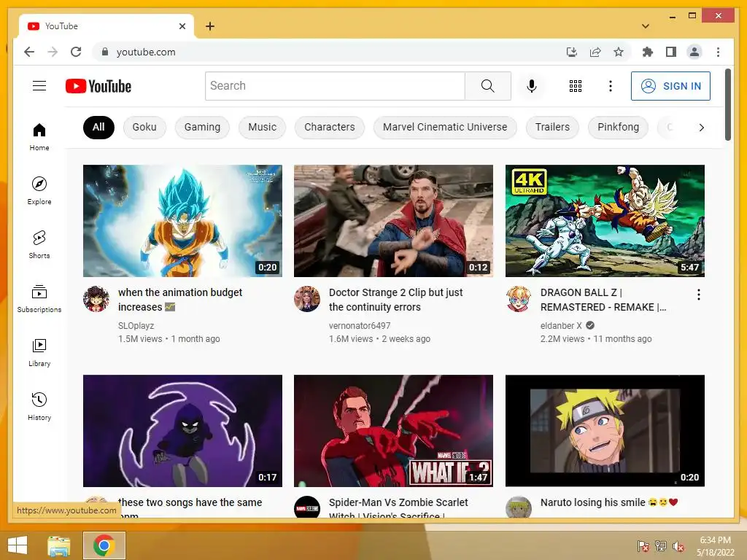Open 'these two songs have the same' title
747x560 pixels.
tap(190, 507)
